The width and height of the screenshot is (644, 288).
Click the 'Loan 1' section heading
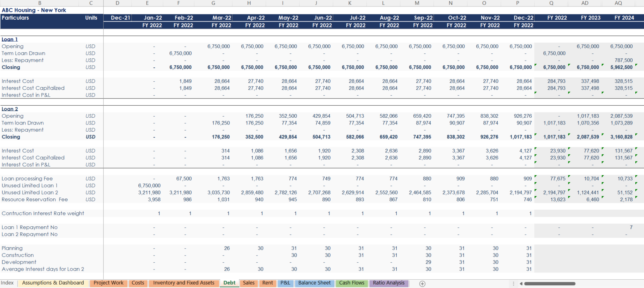coord(10,39)
